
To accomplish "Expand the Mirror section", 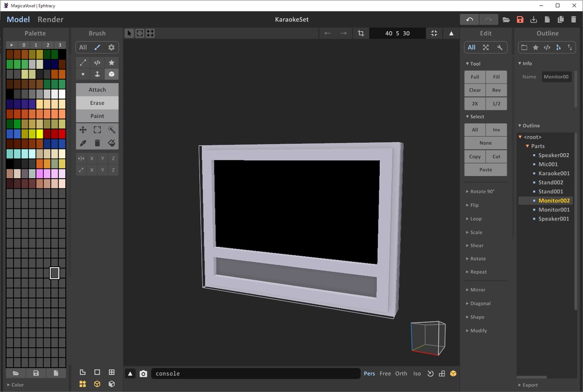I will 475,290.
